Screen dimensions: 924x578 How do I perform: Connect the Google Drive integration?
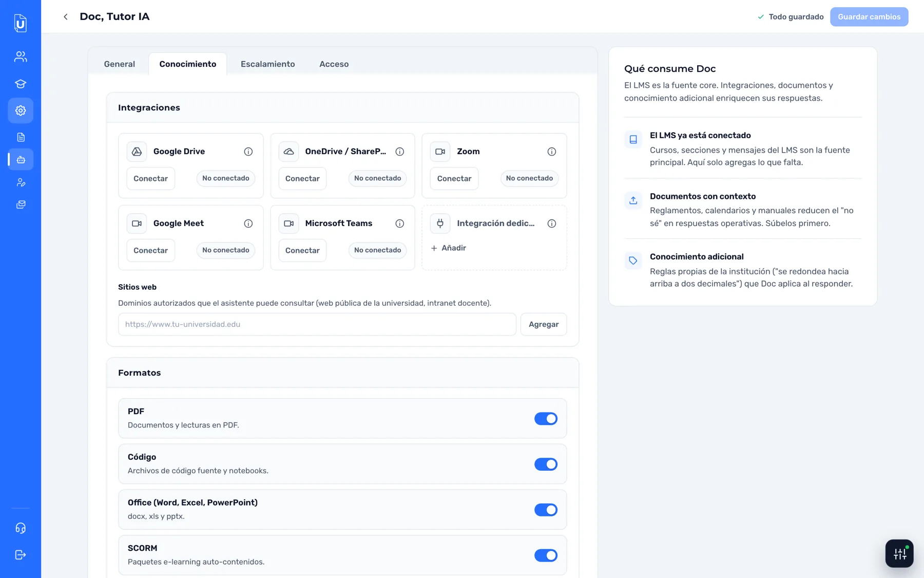coord(151,179)
